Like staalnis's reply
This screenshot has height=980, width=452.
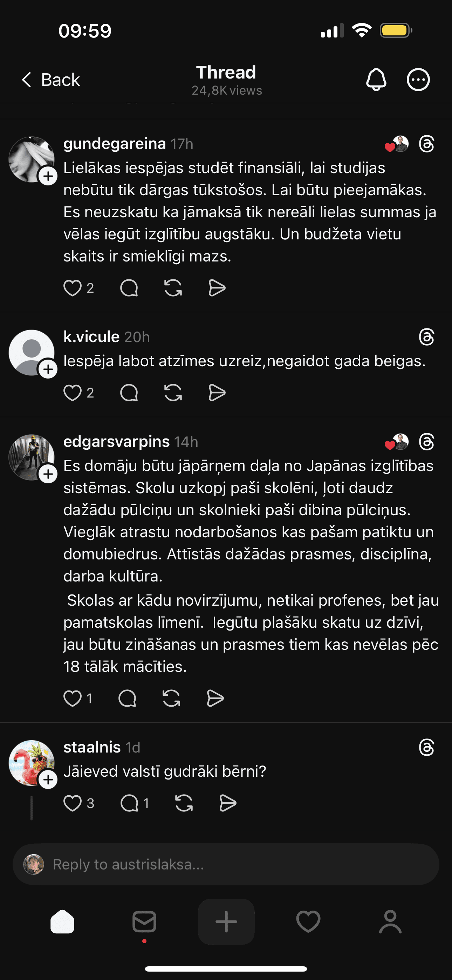click(72, 803)
